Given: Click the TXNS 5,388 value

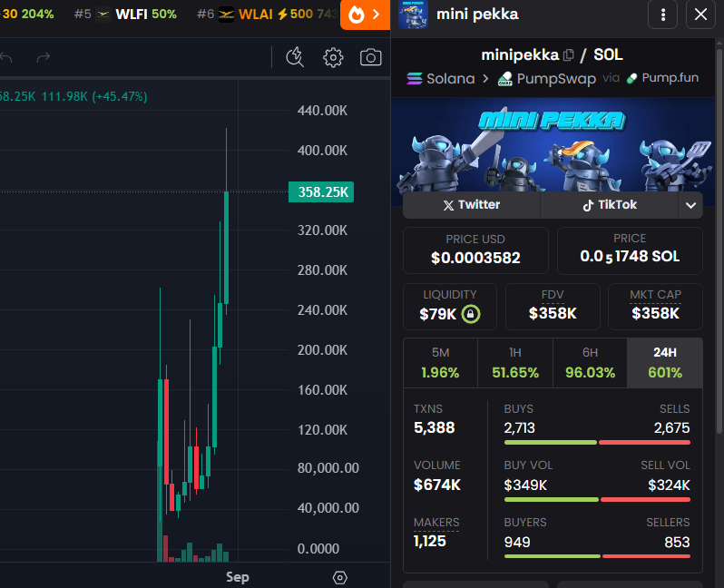Looking at the screenshot, I should click(434, 427).
